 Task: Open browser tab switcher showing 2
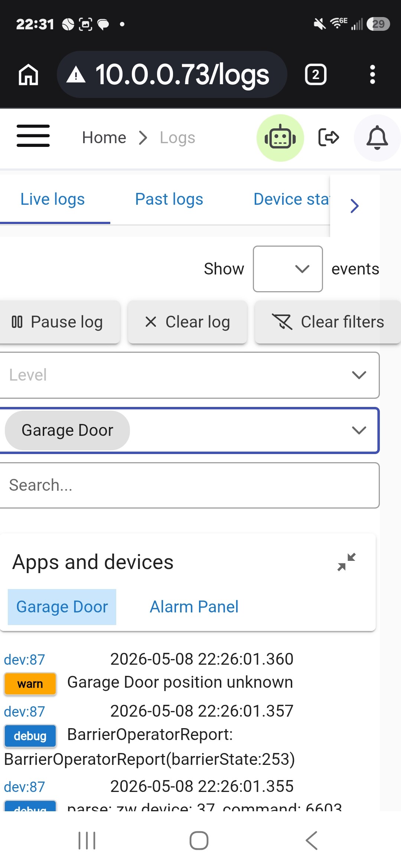click(316, 75)
